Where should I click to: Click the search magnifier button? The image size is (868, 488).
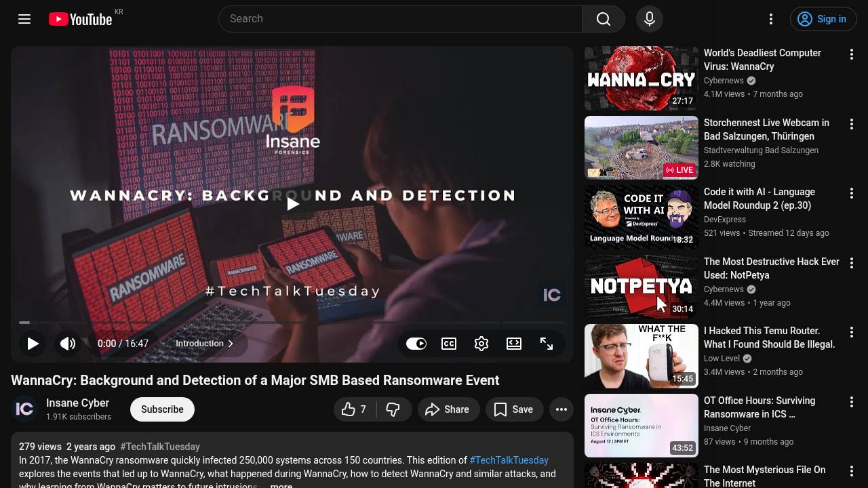(x=604, y=19)
